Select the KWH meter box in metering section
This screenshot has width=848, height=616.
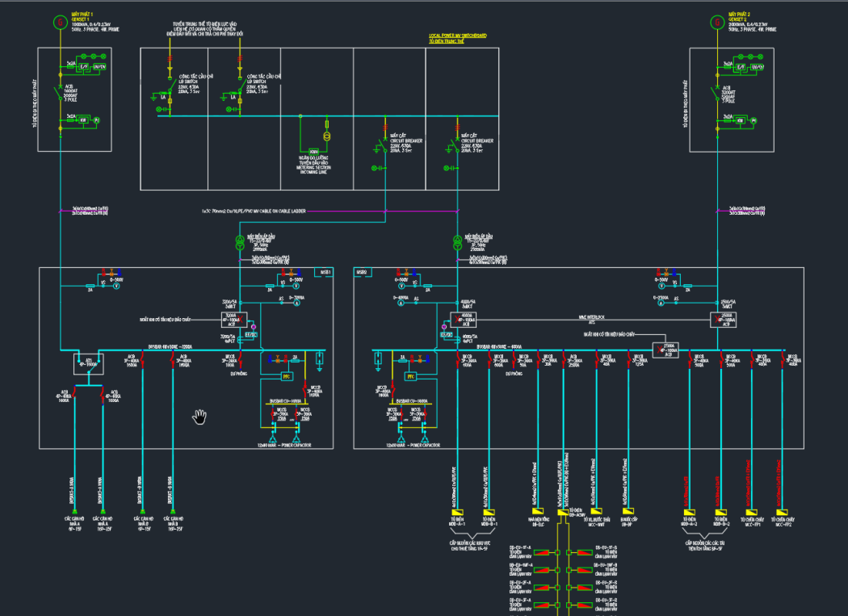(314, 151)
